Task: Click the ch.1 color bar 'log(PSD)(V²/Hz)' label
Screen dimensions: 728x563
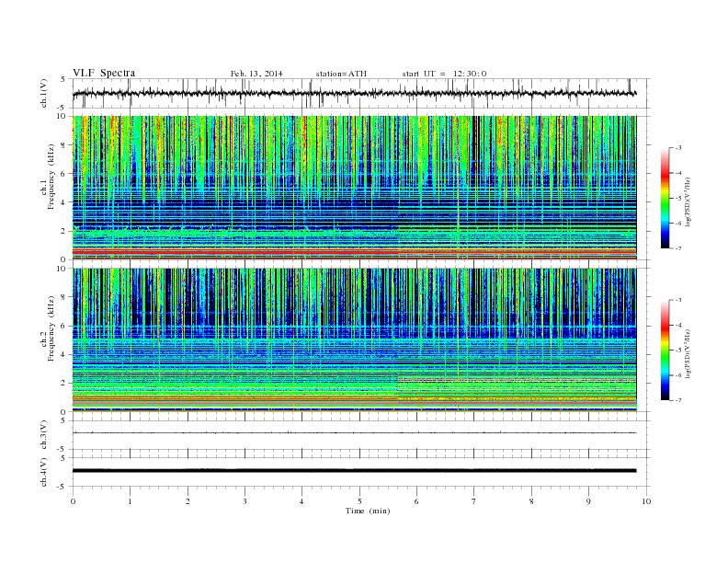Action: 688,201
